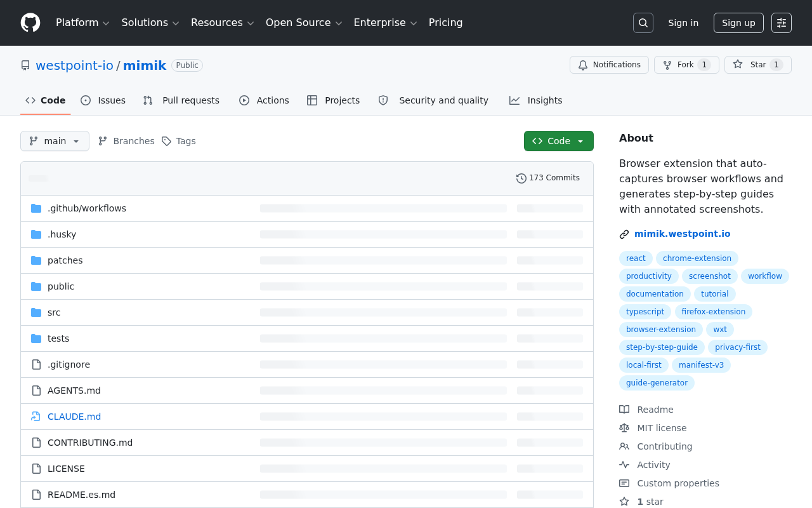Image resolution: width=812 pixels, height=508 pixels.
Task: Click the Sign in link
Action: (x=683, y=23)
